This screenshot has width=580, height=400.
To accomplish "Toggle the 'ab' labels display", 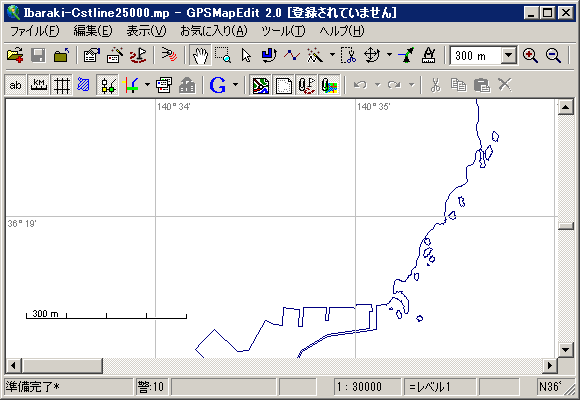I will tap(15, 85).
